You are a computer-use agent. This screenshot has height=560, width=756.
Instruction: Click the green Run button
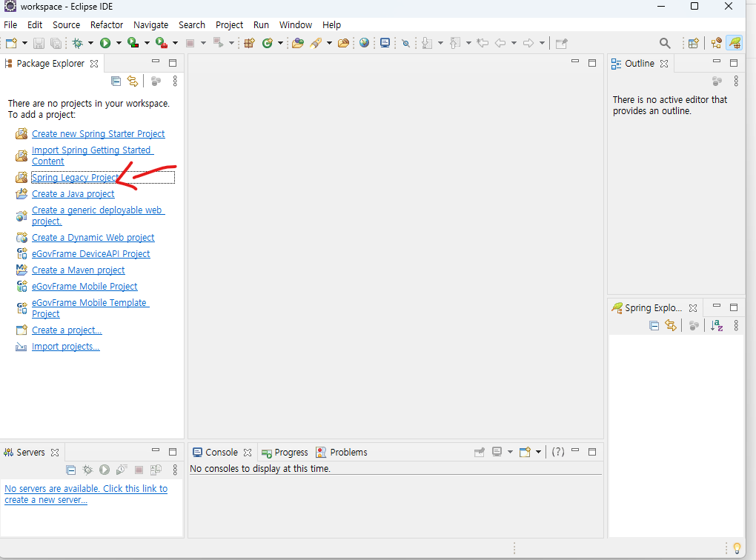pos(105,44)
